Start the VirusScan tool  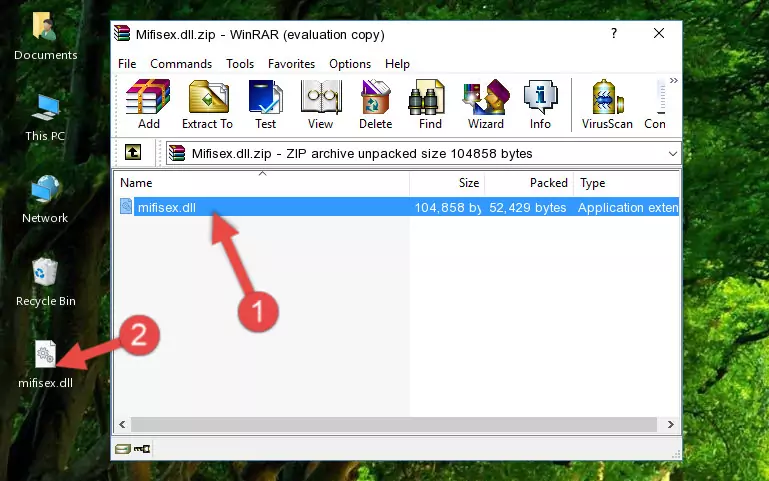(x=607, y=104)
